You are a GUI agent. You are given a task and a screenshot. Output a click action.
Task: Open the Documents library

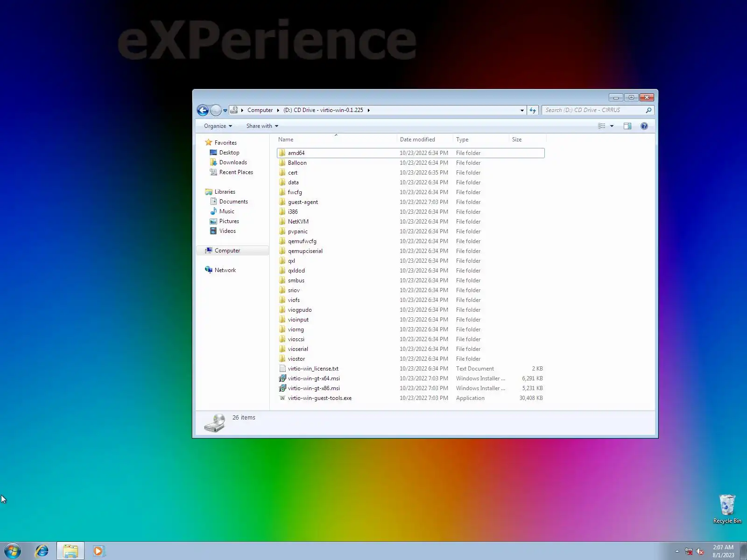pyautogui.click(x=233, y=202)
